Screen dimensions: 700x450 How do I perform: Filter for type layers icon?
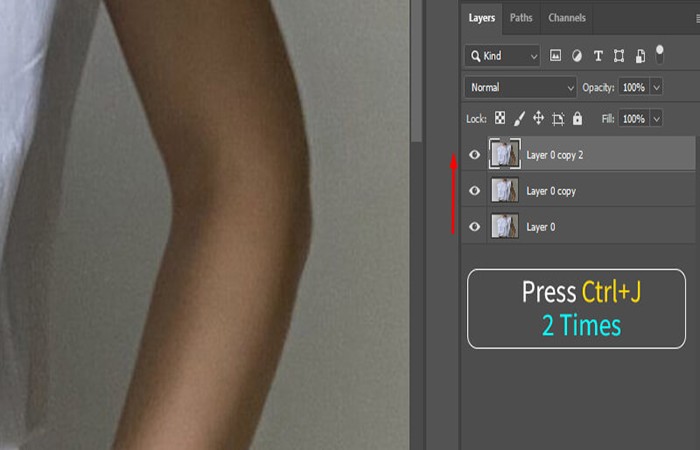598,56
